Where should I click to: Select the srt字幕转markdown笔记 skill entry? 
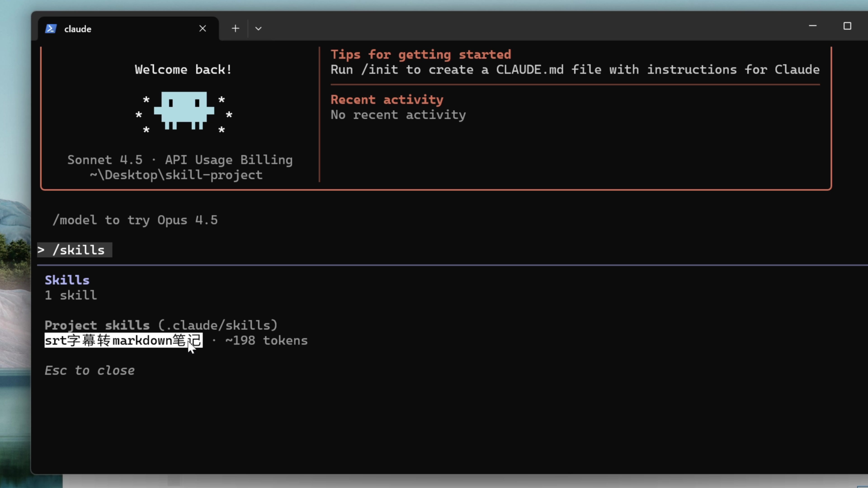(x=123, y=340)
